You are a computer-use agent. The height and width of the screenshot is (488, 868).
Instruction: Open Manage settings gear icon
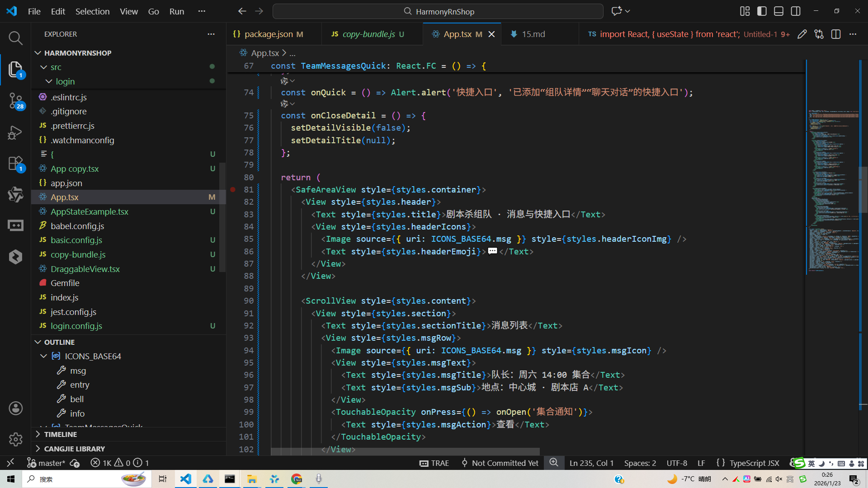(15, 439)
